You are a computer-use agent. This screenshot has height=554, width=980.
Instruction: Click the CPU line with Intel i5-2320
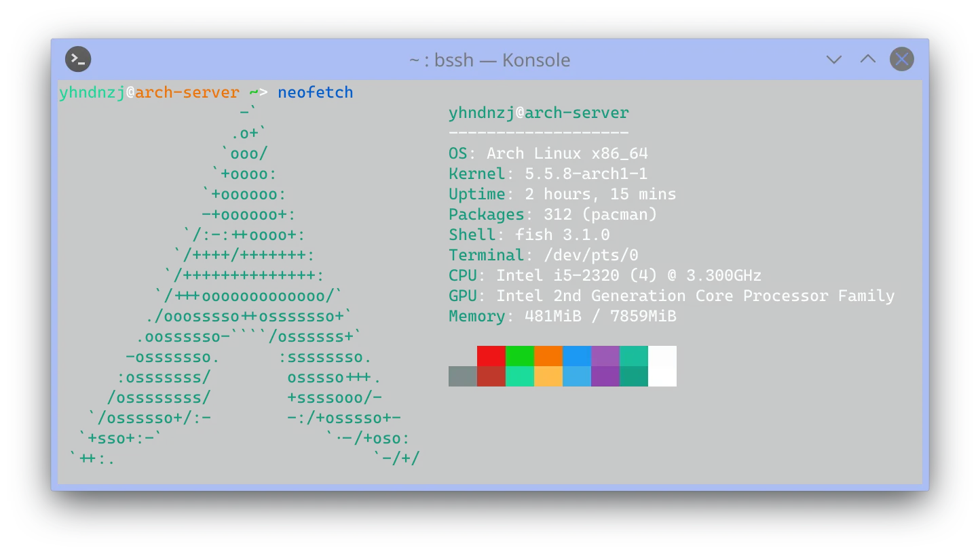point(604,275)
